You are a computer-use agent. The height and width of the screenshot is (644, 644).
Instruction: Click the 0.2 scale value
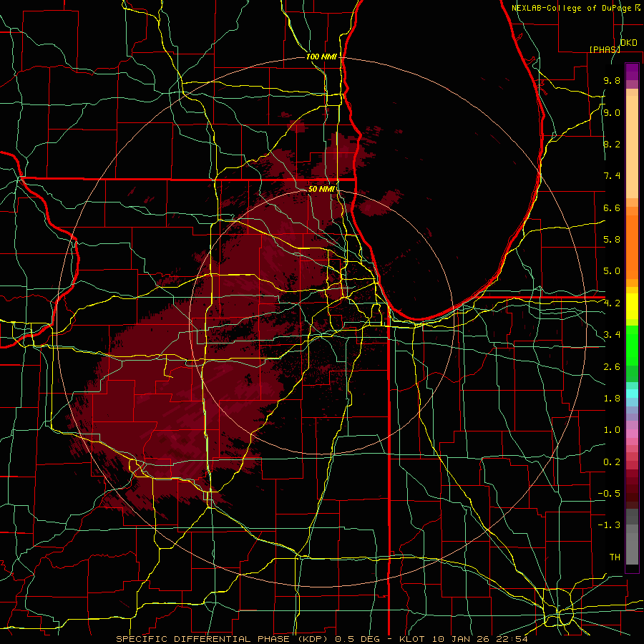(612, 462)
